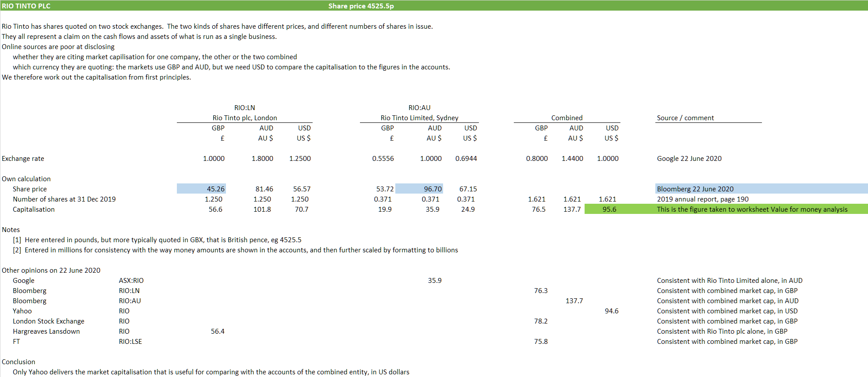Click the 'Rio Tinto plc, London' heading
This screenshot has width=868, height=377.
point(245,118)
